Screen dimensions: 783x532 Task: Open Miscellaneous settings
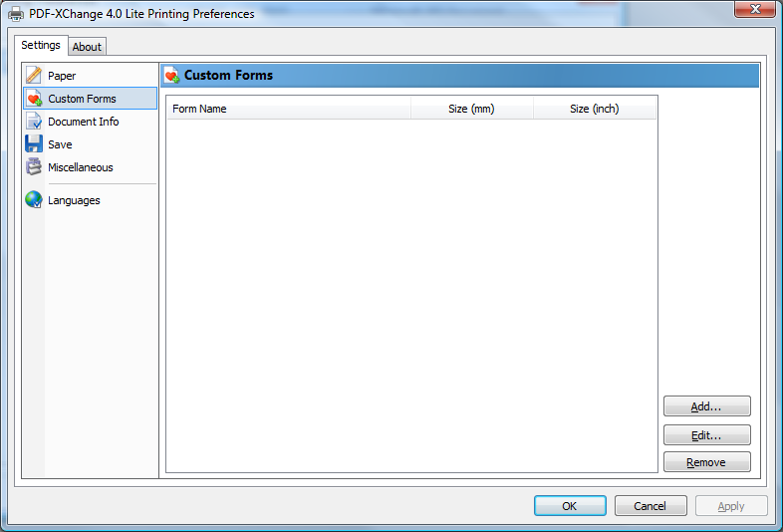click(x=90, y=167)
